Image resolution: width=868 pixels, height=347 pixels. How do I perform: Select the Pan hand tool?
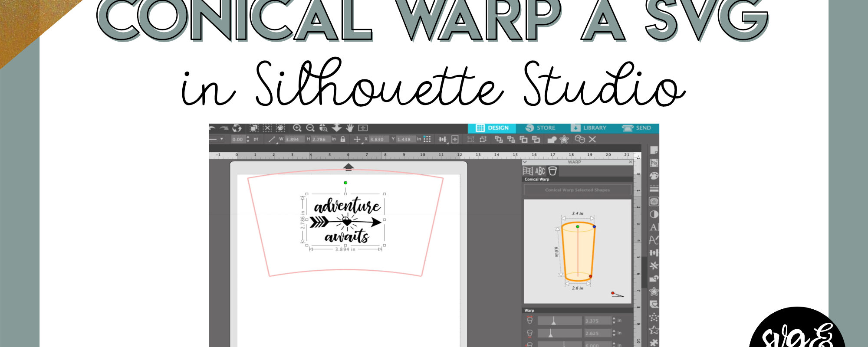pyautogui.click(x=350, y=128)
